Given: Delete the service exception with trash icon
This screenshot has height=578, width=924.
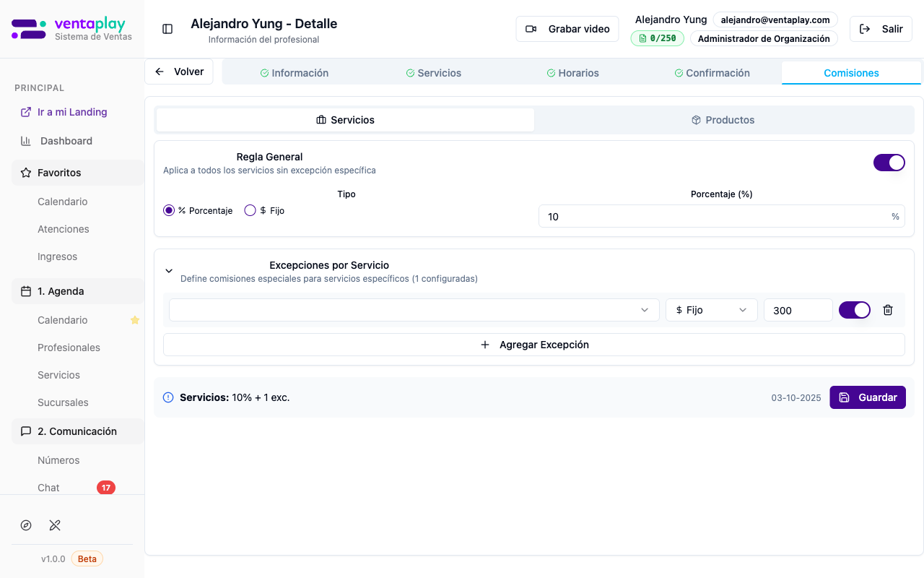Looking at the screenshot, I should [888, 310].
